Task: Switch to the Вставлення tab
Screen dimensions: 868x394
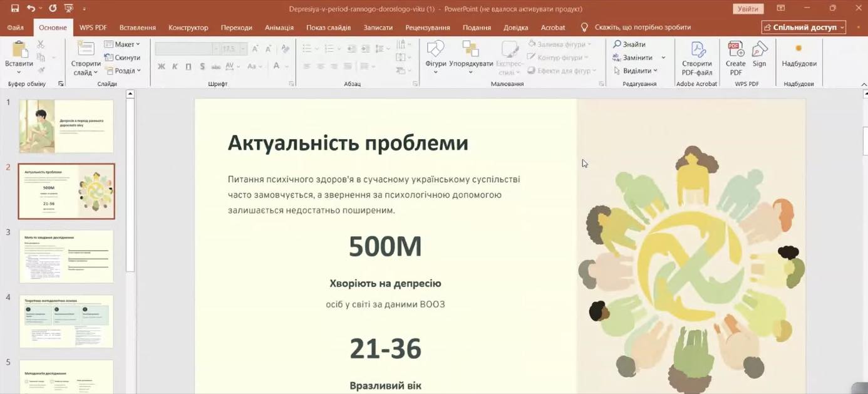Action: click(137, 28)
